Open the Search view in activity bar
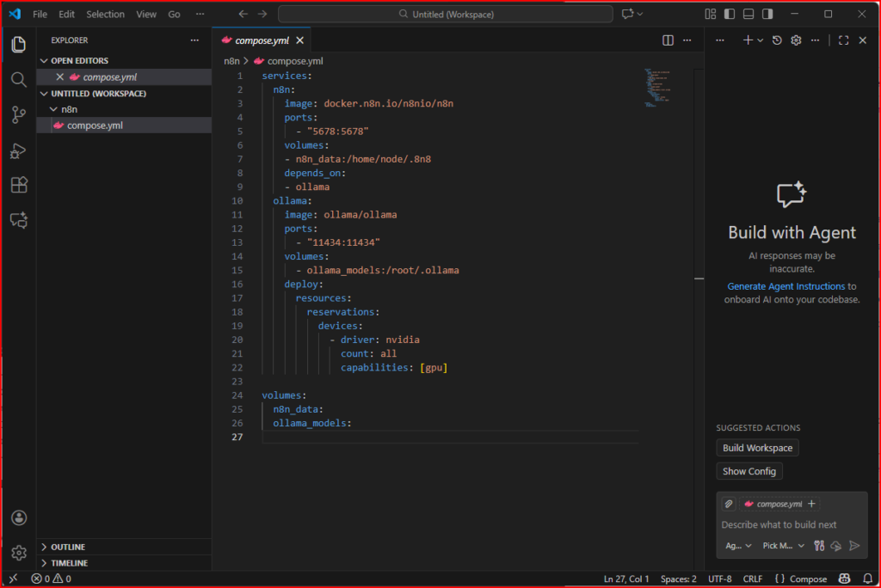 point(18,79)
